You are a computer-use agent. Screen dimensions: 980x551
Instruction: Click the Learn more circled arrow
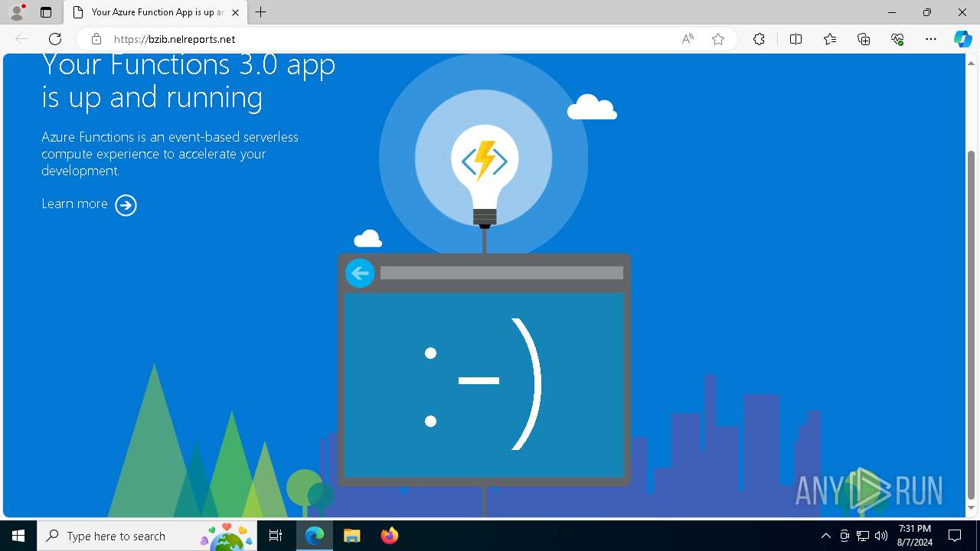tap(126, 205)
